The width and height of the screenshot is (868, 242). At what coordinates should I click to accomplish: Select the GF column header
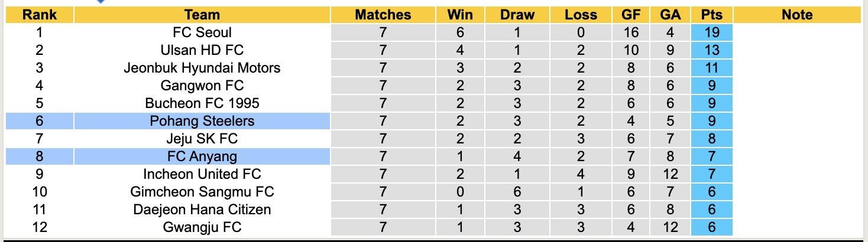tap(631, 15)
